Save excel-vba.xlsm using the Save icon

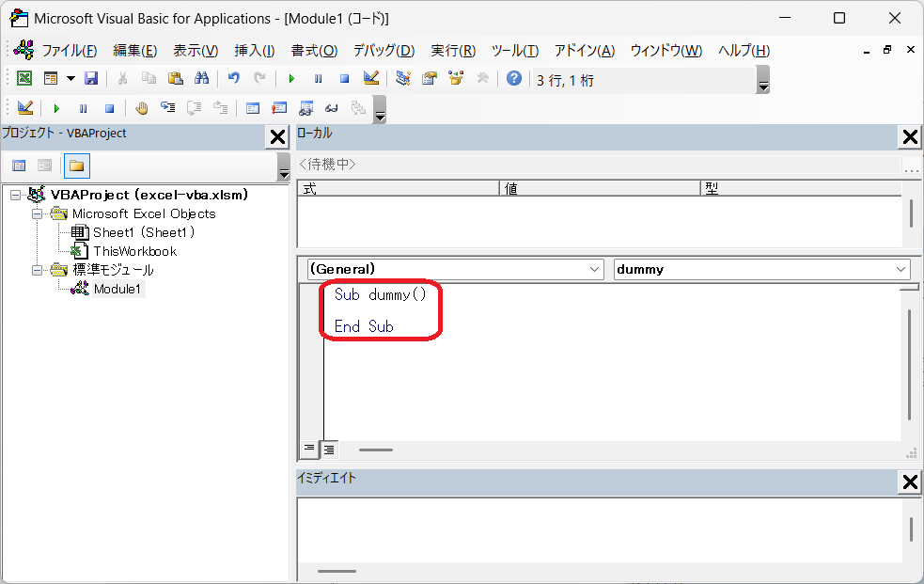pyautogui.click(x=90, y=79)
